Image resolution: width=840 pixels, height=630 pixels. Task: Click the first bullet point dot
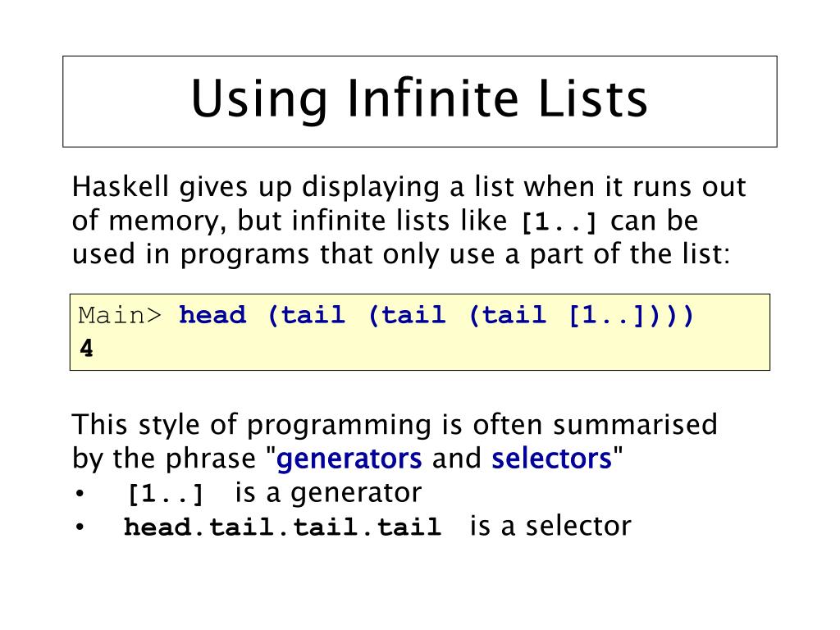point(80,493)
